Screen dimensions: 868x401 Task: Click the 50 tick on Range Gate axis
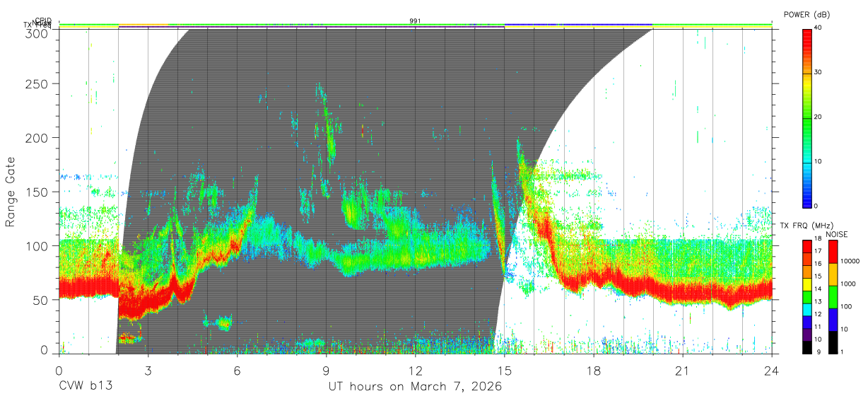tap(42, 300)
